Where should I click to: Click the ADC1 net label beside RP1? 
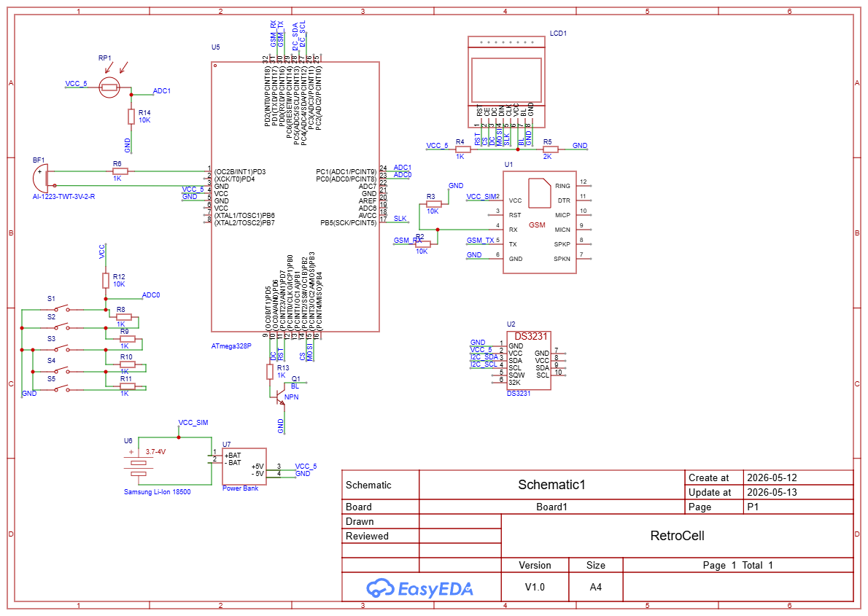162,91
